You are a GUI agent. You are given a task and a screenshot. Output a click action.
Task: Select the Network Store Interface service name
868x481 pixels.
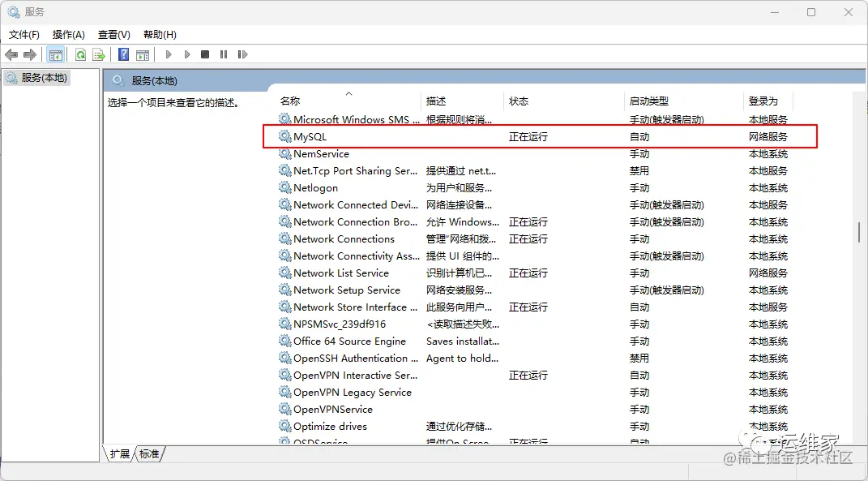tap(356, 307)
